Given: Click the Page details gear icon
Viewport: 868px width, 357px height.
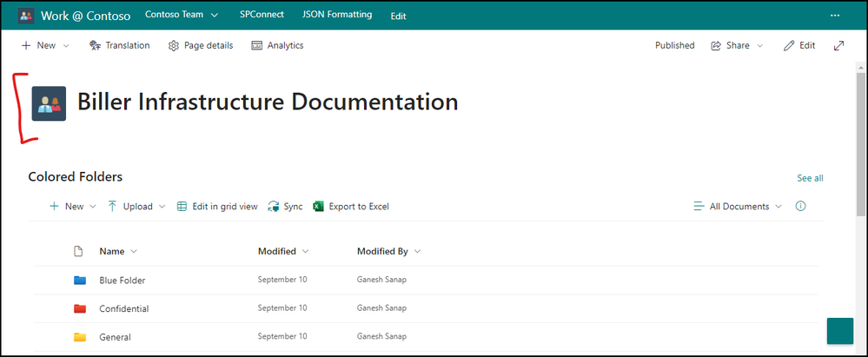Looking at the screenshot, I should pos(173,46).
